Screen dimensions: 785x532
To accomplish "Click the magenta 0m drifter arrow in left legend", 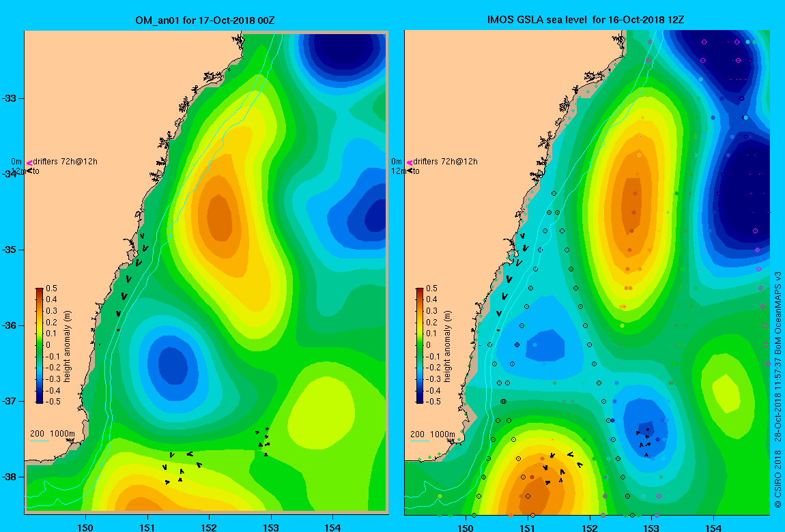I will (29, 162).
